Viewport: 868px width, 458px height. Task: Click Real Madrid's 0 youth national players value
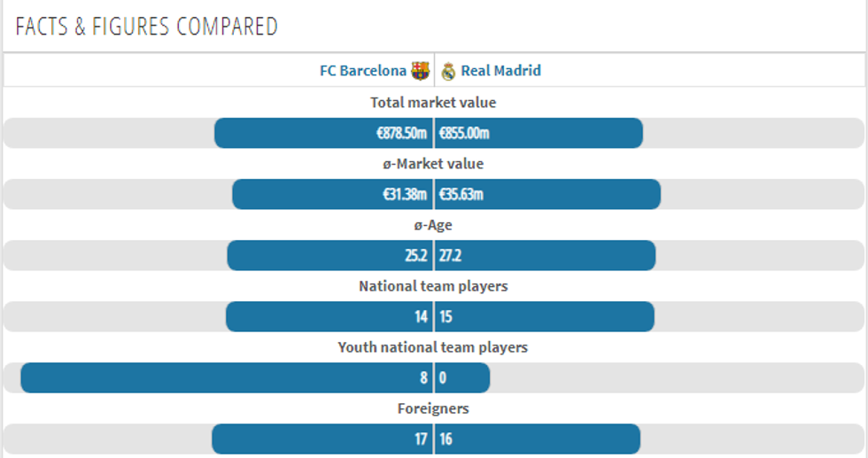(462, 377)
